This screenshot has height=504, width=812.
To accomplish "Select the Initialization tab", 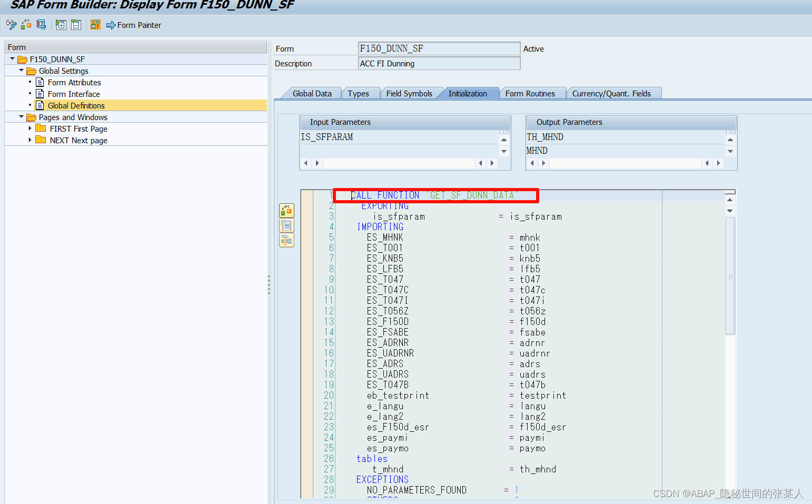I will click(468, 93).
